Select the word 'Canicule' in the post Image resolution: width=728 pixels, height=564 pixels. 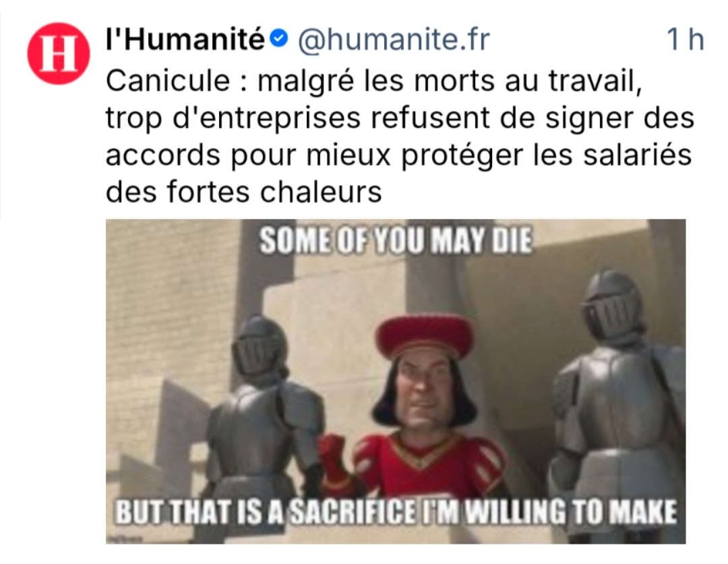coord(168,80)
